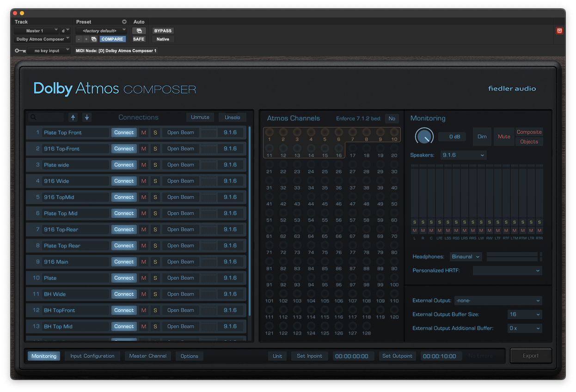576x392 pixels.
Task: Open External Output Additional Buffer dropdown
Action: coord(525,328)
